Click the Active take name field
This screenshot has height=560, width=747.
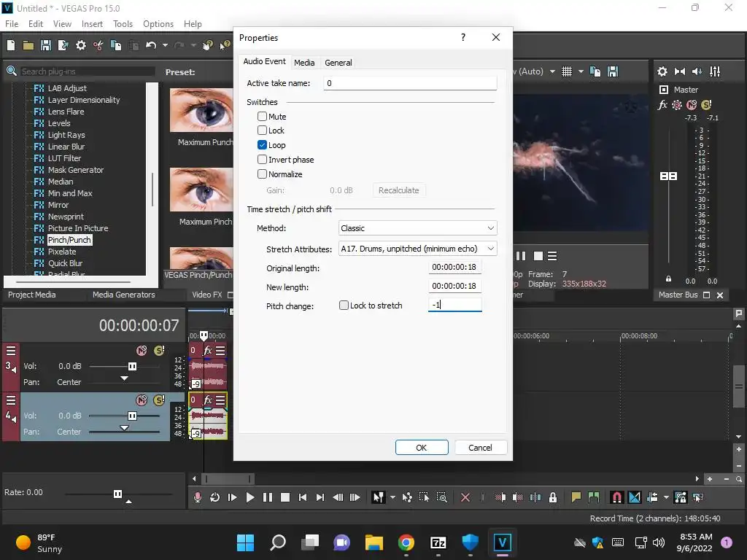(x=410, y=83)
